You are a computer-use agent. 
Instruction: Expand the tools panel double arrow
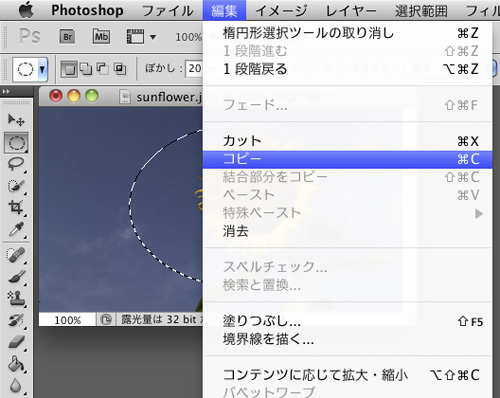click(x=6, y=91)
